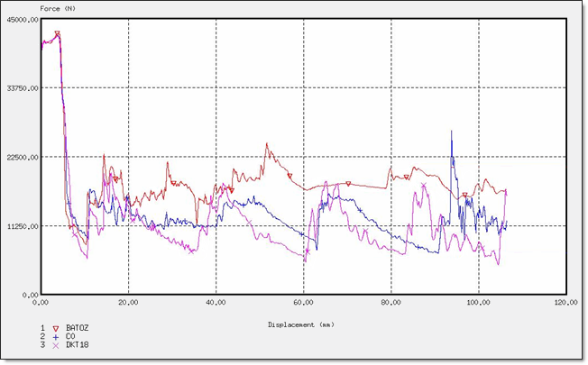The width and height of the screenshot is (588, 365).
Task: Select the BATOZ legend label
Action: pos(78,329)
